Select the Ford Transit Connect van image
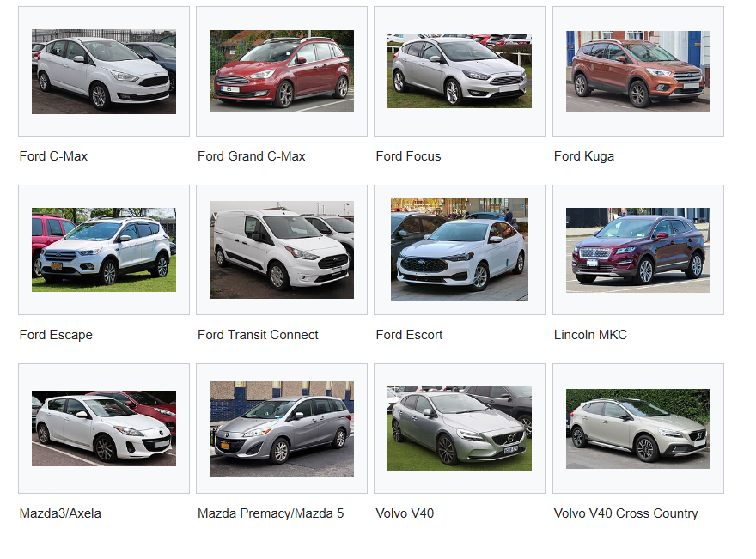756x559 pixels. pyautogui.click(x=282, y=250)
